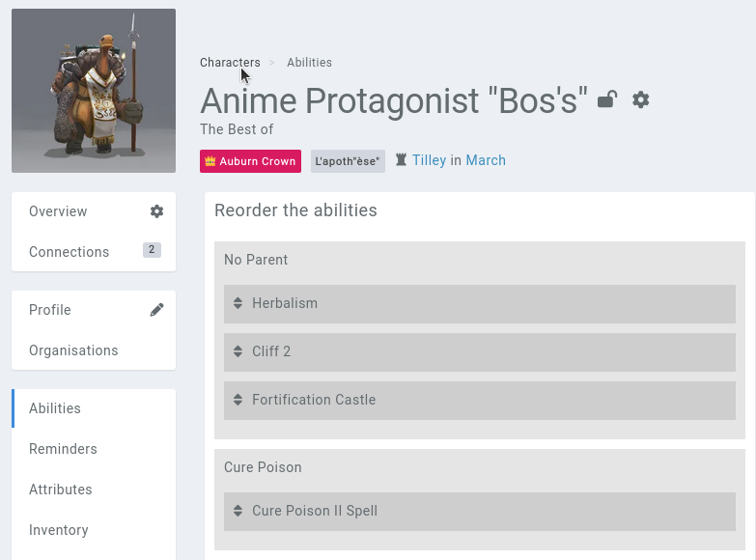
Task: Click the Fortification Castle sort handle
Action: point(238,400)
